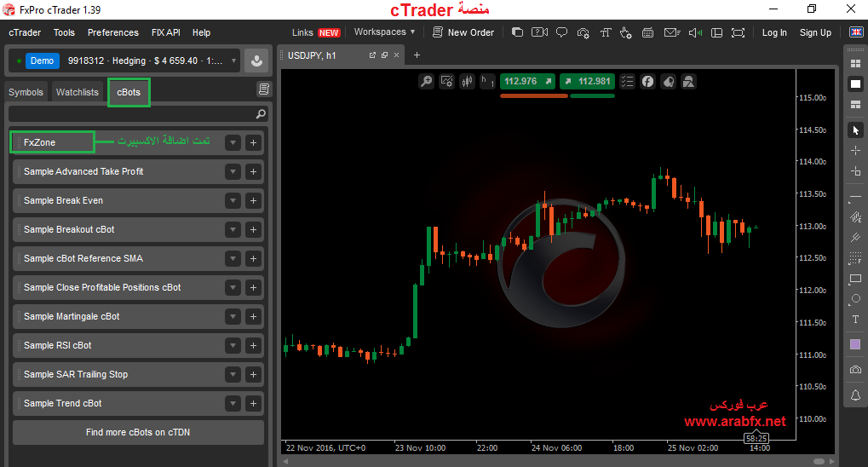The height and width of the screenshot is (467, 868).
Task: Add a new chart tab with plus
Action: [417, 55]
